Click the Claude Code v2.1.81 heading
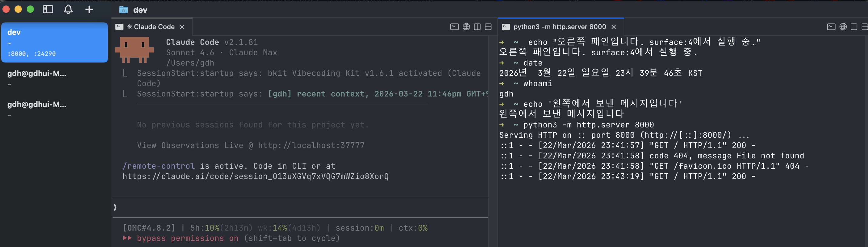868x247 pixels. tap(212, 42)
